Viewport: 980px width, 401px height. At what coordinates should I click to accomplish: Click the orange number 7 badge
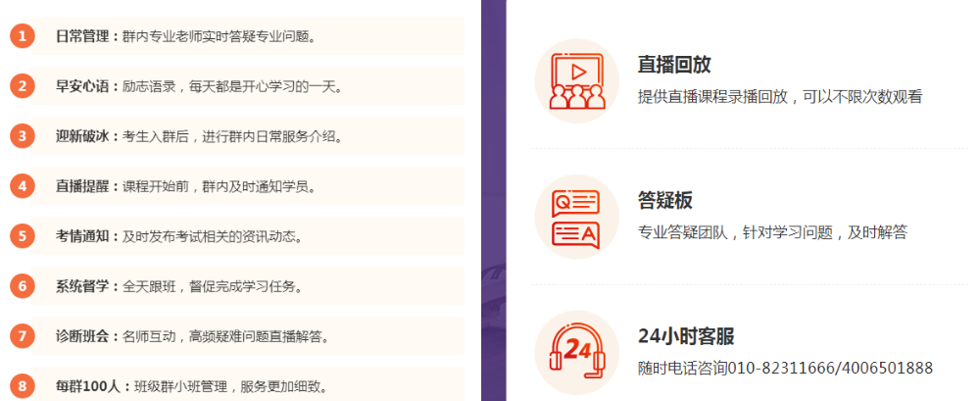coord(22,336)
